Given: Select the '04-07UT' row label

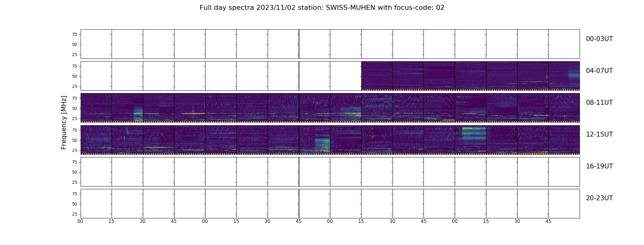Looking at the screenshot, I should tap(599, 71).
